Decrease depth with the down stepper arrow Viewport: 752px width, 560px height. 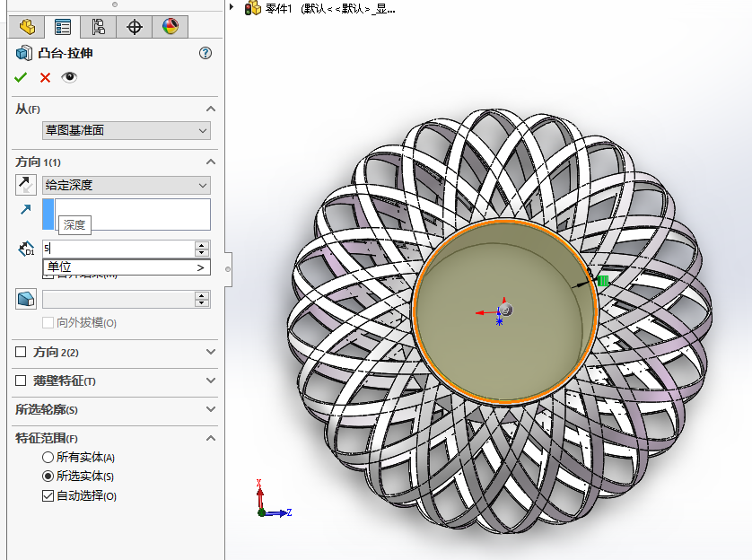tap(202, 253)
